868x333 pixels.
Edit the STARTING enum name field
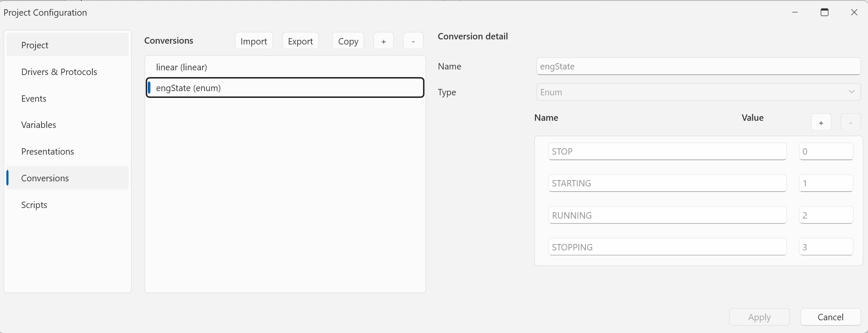(667, 183)
